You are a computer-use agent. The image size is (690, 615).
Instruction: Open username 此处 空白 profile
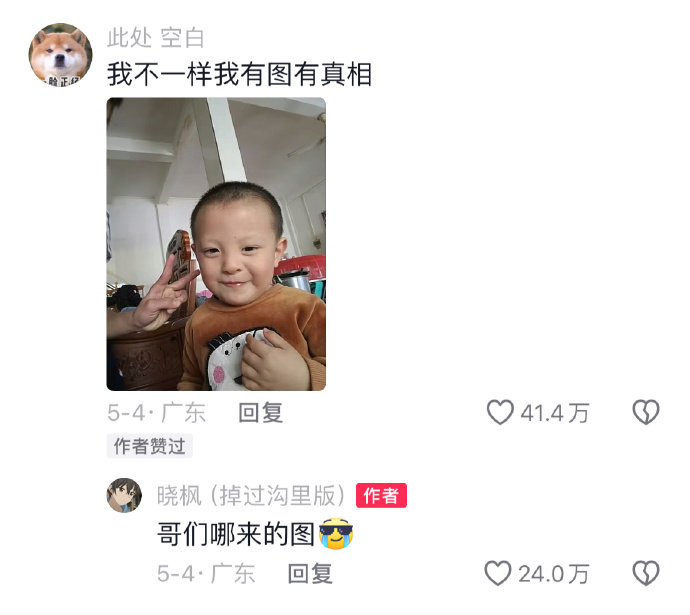(155, 37)
